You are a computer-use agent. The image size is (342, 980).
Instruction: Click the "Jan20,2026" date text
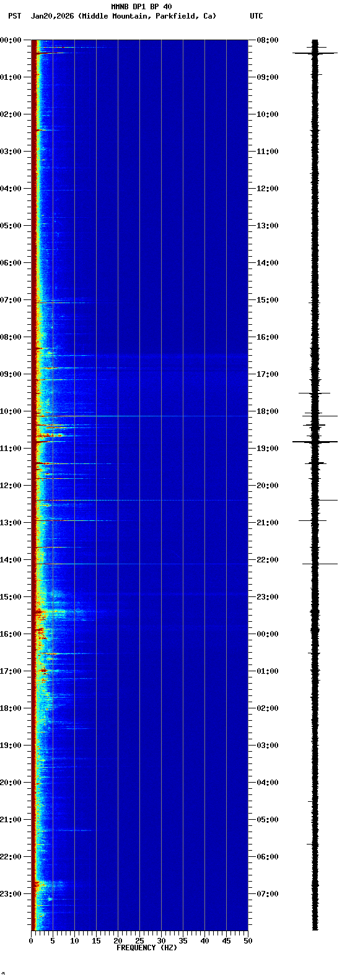53,16
